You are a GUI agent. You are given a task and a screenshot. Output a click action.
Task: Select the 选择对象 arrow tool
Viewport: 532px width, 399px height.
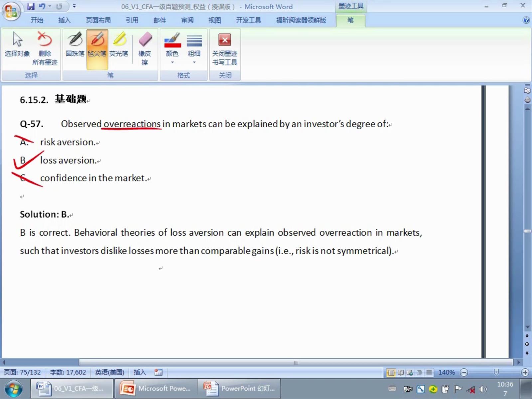point(17,45)
